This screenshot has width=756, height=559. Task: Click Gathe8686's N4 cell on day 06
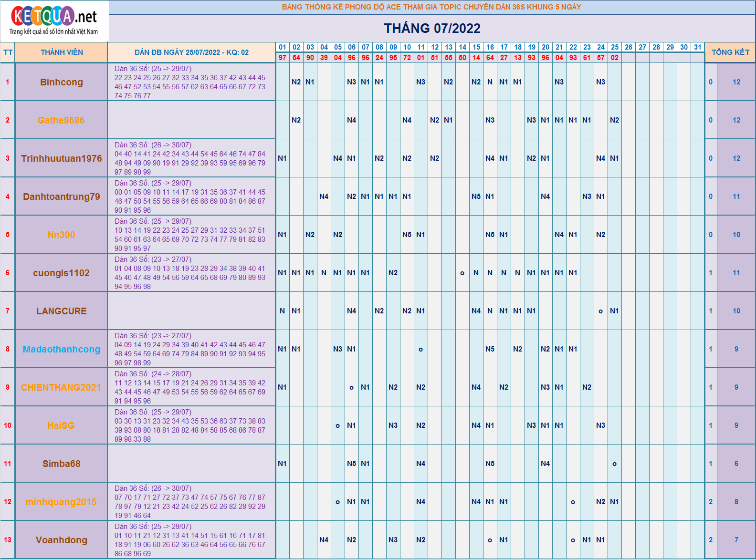tap(352, 120)
